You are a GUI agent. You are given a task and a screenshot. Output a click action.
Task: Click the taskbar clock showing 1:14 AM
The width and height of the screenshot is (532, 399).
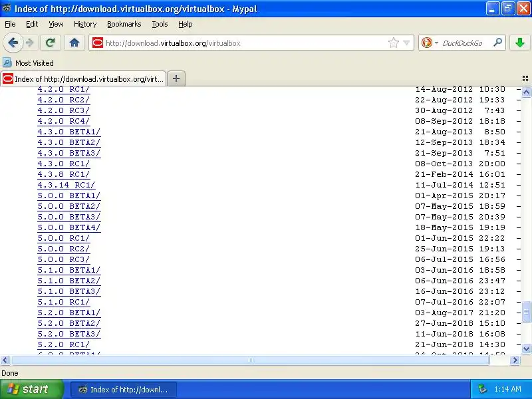tap(507, 389)
